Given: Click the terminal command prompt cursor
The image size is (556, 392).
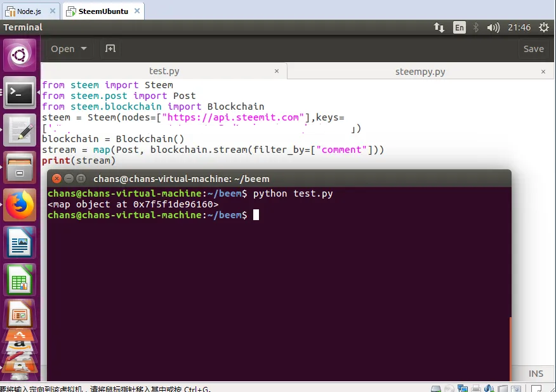Looking at the screenshot, I should (256, 215).
